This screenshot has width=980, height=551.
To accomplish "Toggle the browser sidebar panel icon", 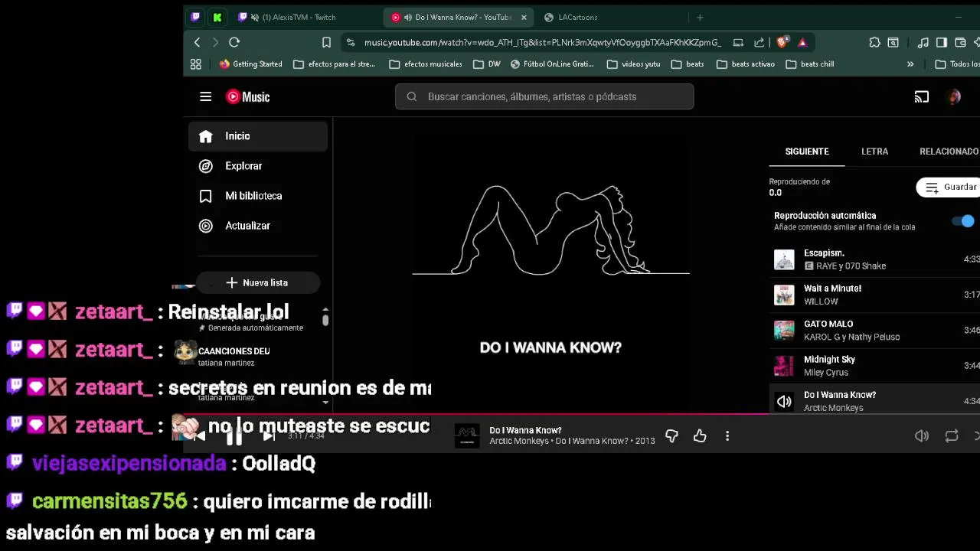I will click(x=941, y=43).
